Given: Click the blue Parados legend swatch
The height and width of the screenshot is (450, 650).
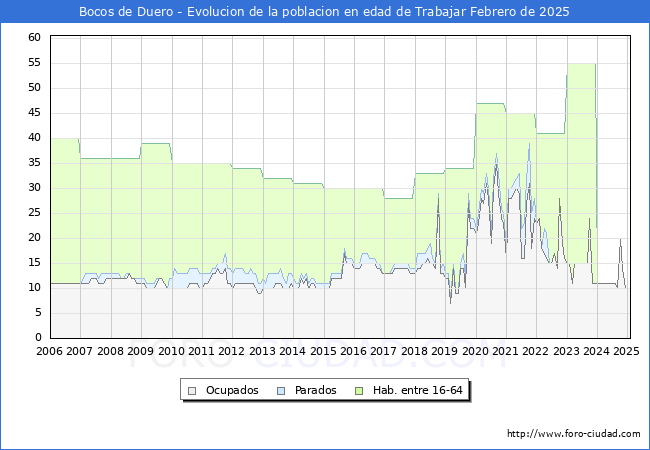Looking at the screenshot, I should click(281, 391).
